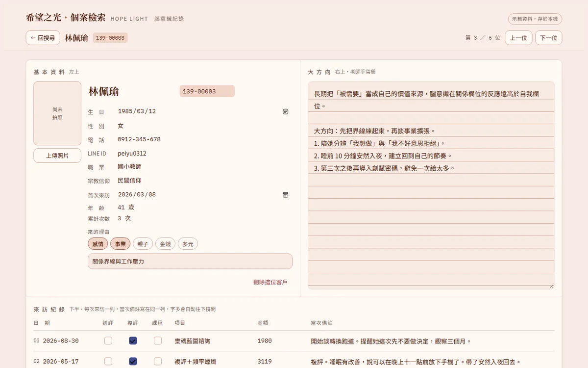Check 初評 for the 2026-05-17 visit

(108, 361)
